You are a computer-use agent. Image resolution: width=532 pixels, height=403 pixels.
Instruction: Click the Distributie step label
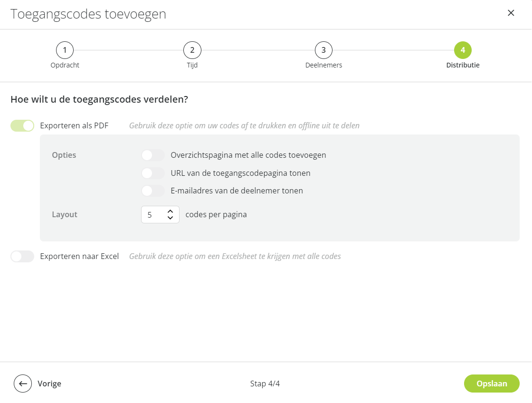pyautogui.click(x=463, y=65)
